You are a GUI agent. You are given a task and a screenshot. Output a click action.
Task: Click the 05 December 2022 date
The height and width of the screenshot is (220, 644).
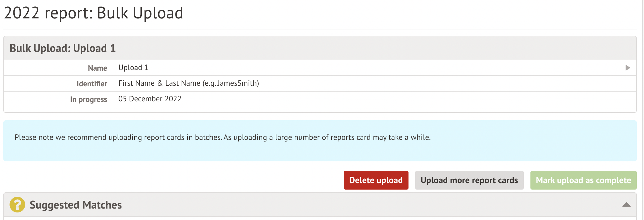click(x=150, y=99)
